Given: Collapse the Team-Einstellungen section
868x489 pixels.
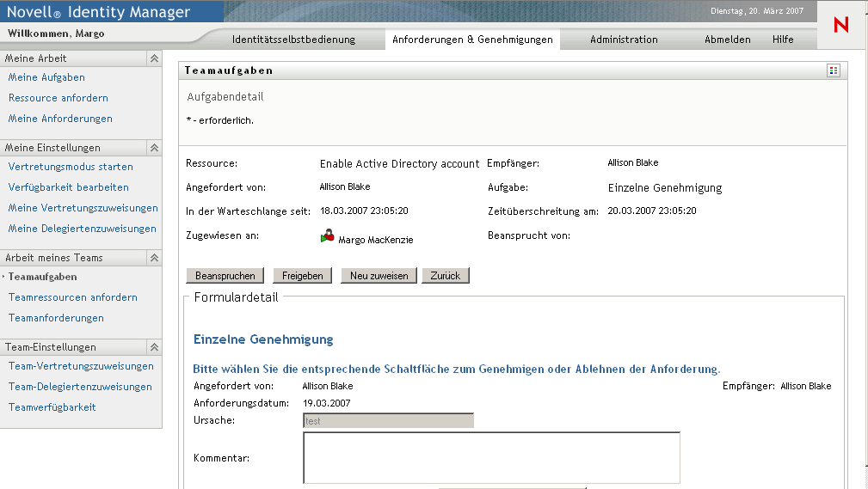Looking at the screenshot, I should pos(155,347).
